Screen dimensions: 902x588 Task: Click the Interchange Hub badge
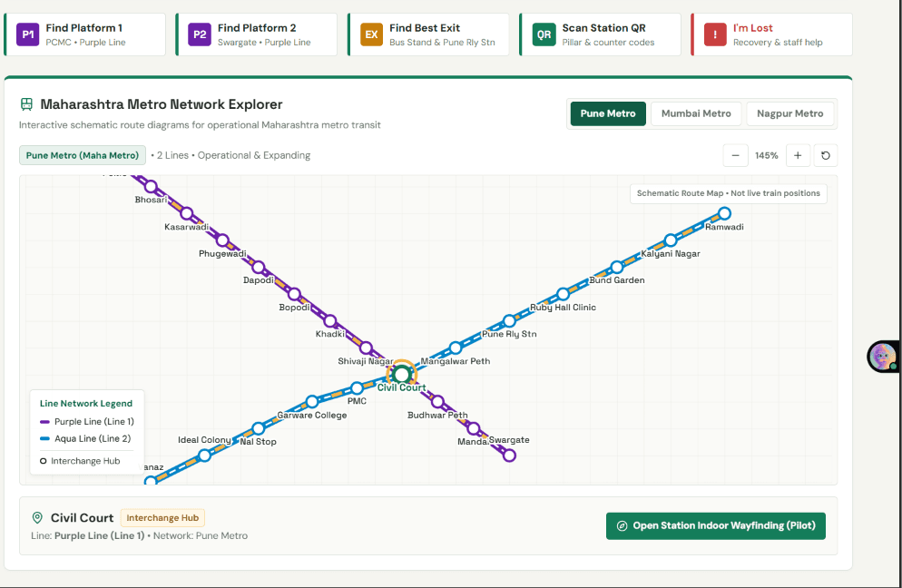click(162, 518)
